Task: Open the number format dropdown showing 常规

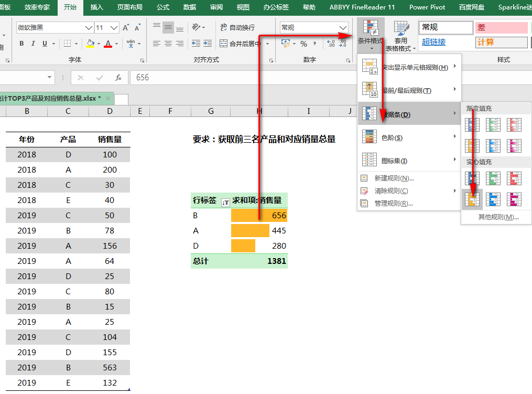Action: tap(343, 27)
